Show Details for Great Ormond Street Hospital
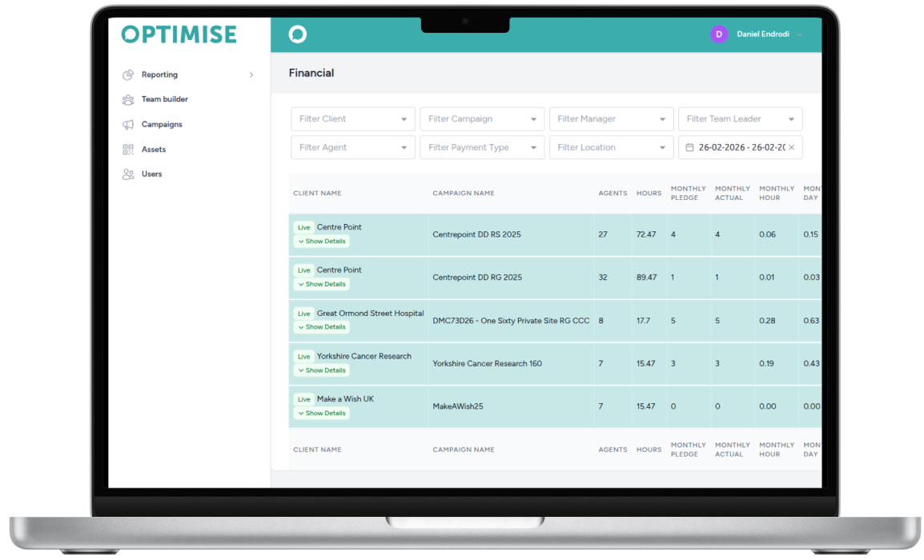Screen dimensions: 924x560 (322, 327)
